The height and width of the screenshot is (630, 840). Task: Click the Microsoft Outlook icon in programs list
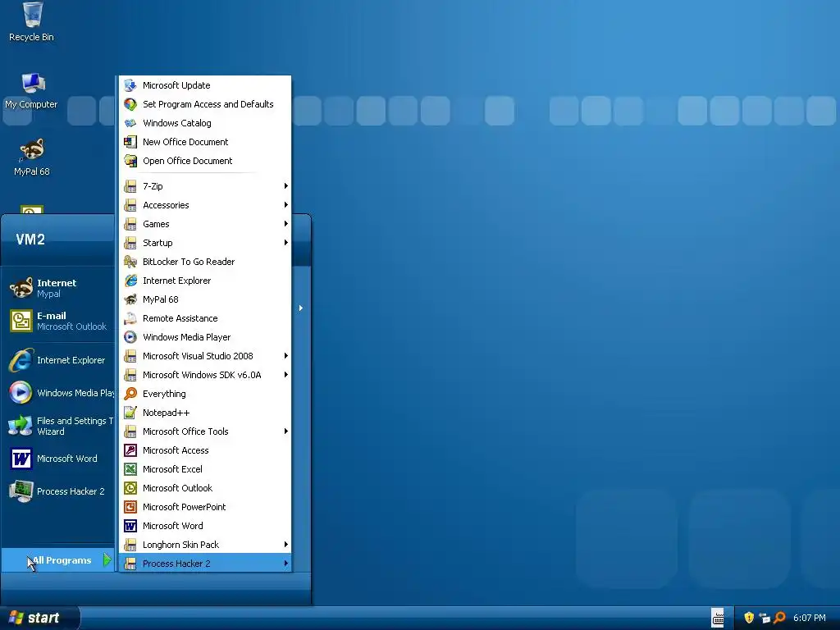(x=130, y=488)
